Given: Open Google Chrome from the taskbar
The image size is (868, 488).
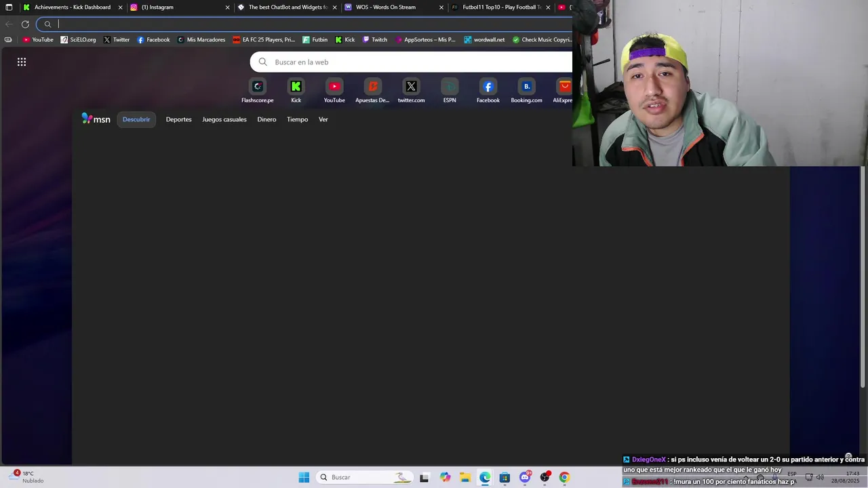Looking at the screenshot, I should pos(564,477).
